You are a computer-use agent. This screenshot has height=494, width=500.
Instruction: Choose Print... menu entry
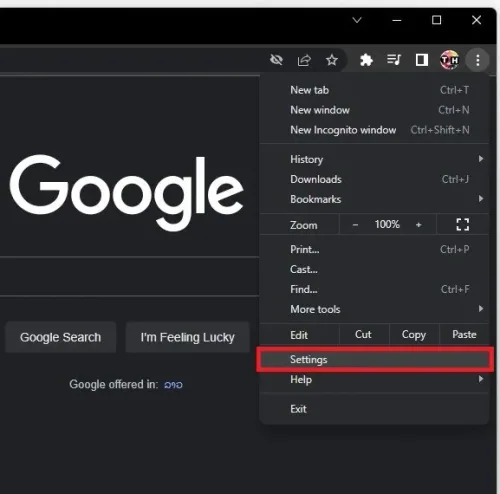tap(374, 249)
